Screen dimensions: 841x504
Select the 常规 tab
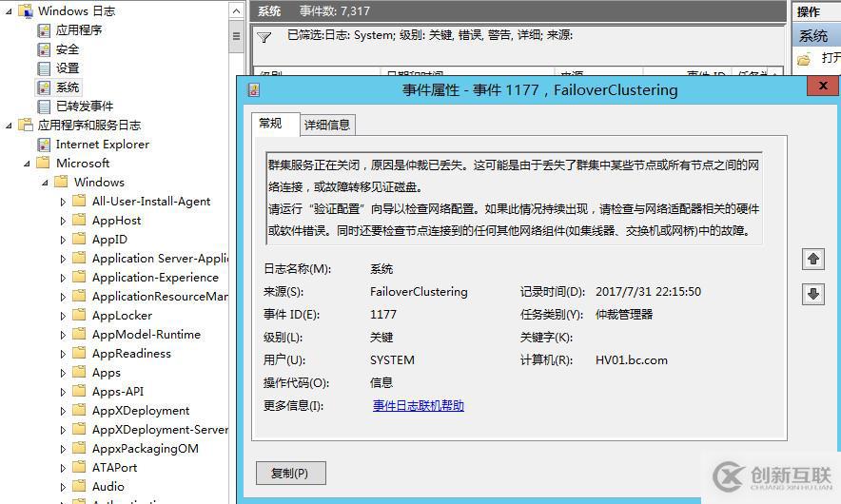pyautogui.click(x=270, y=124)
